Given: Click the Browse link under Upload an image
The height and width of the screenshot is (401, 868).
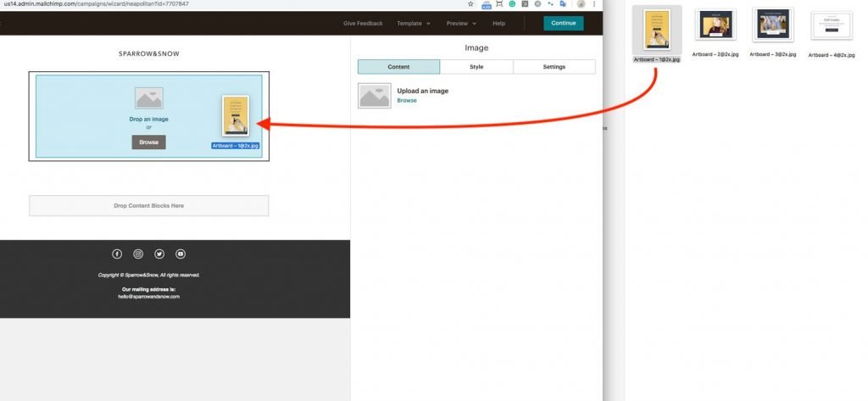Looking at the screenshot, I should 407,100.
